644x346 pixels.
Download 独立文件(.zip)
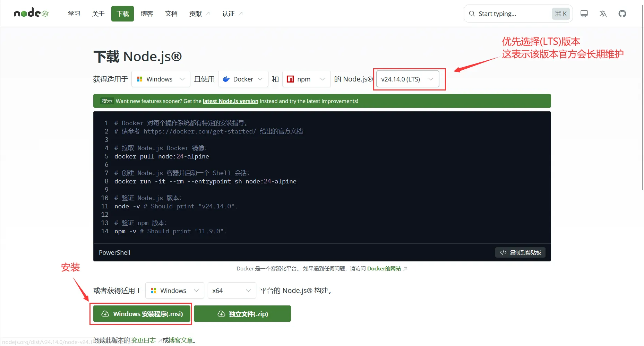[x=242, y=314]
